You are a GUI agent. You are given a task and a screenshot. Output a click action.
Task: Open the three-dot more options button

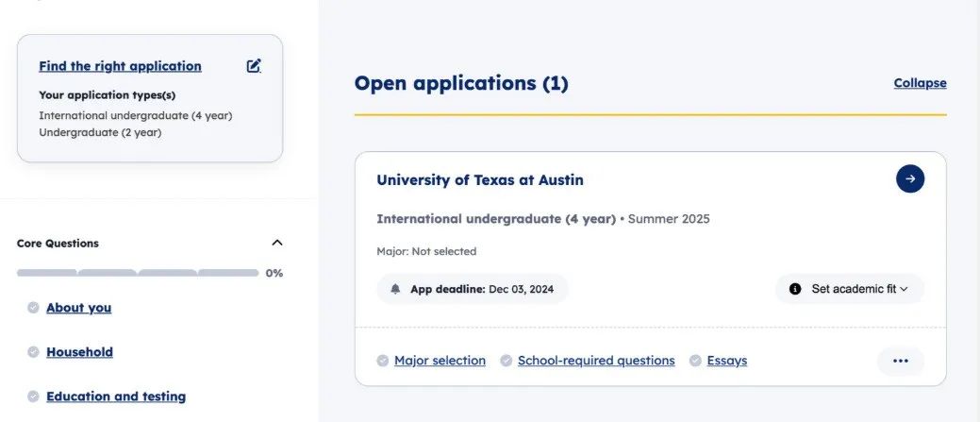[x=900, y=361]
